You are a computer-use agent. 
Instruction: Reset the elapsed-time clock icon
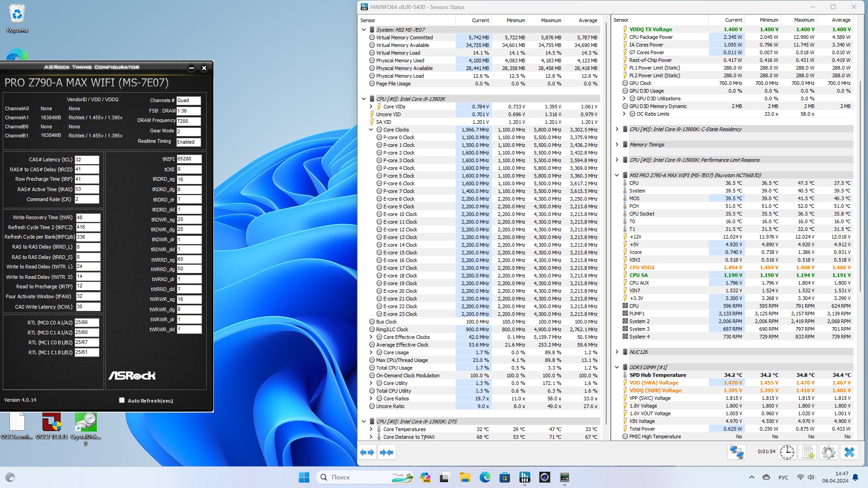pyautogui.click(x=787, y=452)
